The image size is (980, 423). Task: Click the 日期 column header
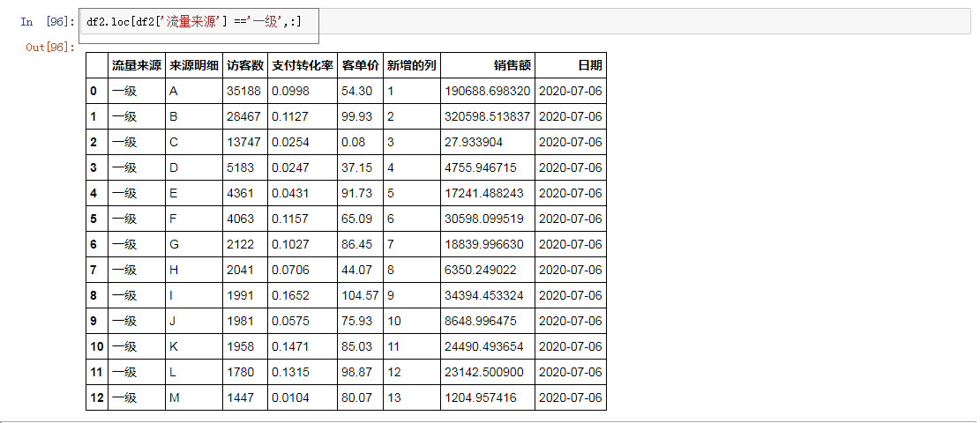point(589,65)
